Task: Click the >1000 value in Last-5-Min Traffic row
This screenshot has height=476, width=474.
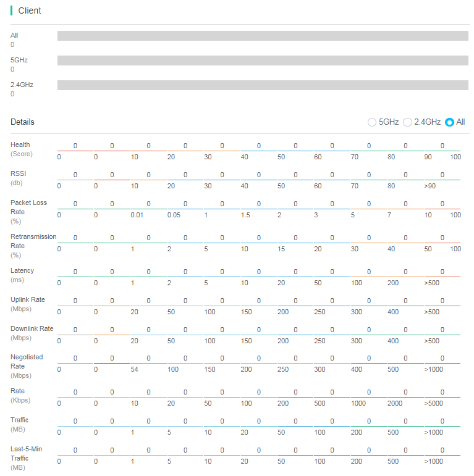Action: pyautogui.click(x=434, y=461)
